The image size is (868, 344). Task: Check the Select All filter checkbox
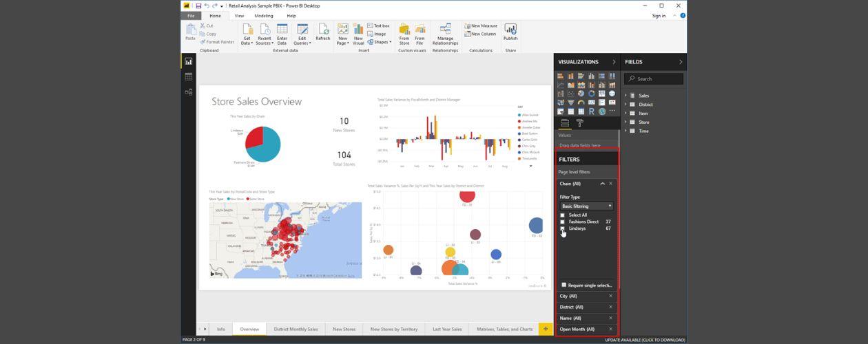pos(562,215)
